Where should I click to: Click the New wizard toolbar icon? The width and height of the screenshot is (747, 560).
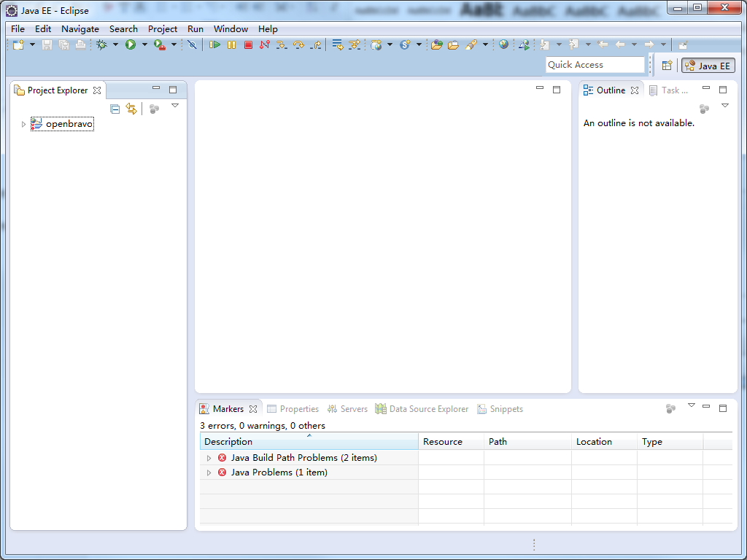18,44
